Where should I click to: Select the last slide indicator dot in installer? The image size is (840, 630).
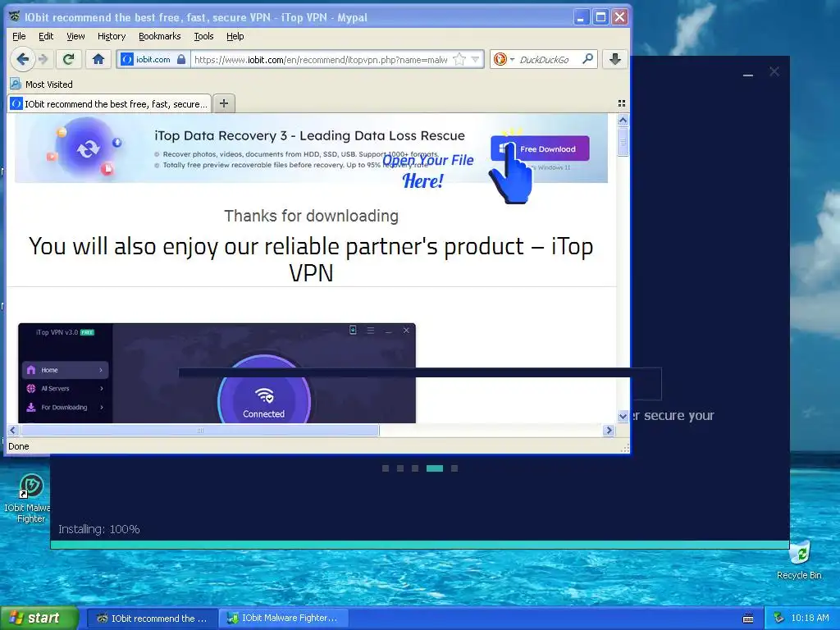click(454, 468)
